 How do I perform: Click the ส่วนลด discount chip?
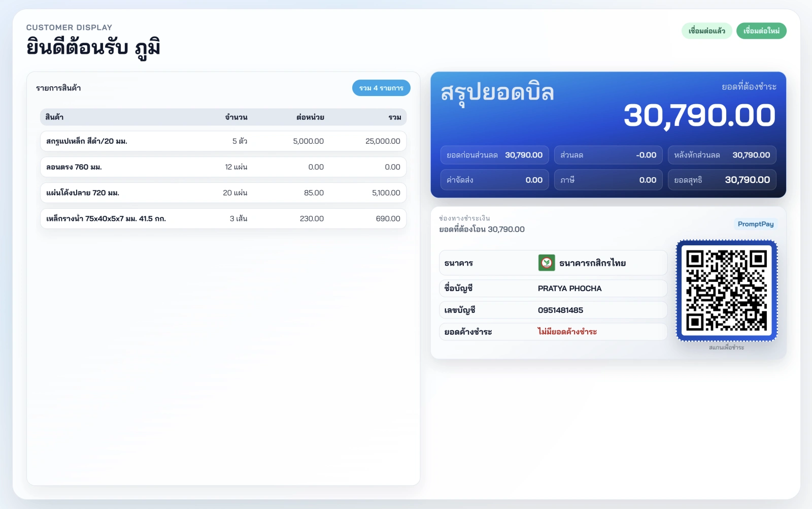608,155
